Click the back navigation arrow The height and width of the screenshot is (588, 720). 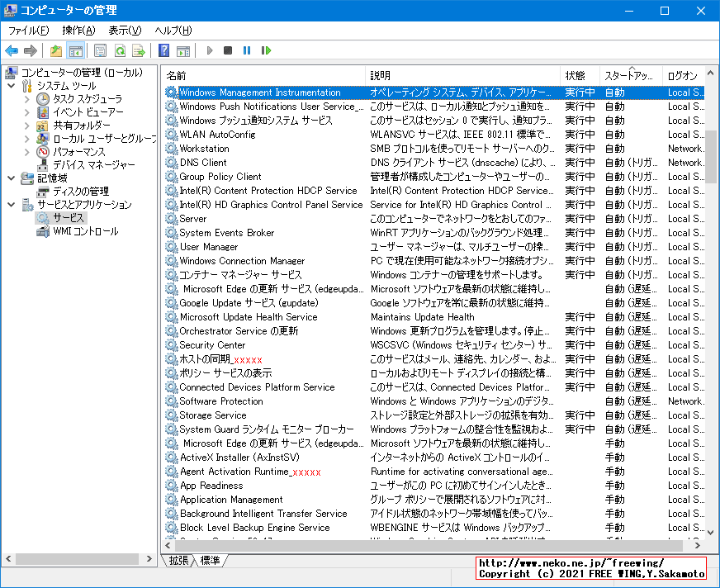tap(12, 50)
